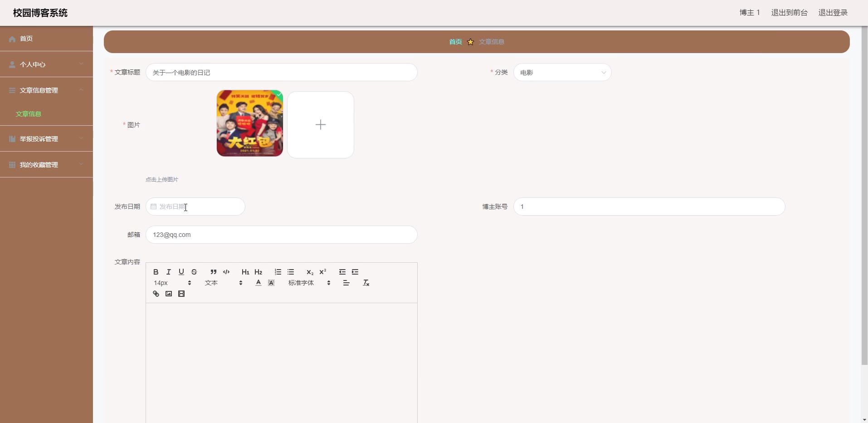Image resolution: width=868 pixels, height=423 pixels.
Task: Insert a blockquote in the article content
Action: point(213,272)
